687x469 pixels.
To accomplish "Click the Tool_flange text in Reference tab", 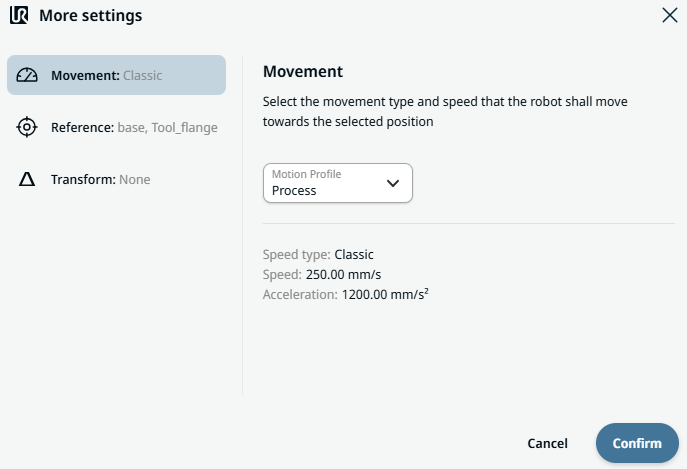I will tap(184, 127).
